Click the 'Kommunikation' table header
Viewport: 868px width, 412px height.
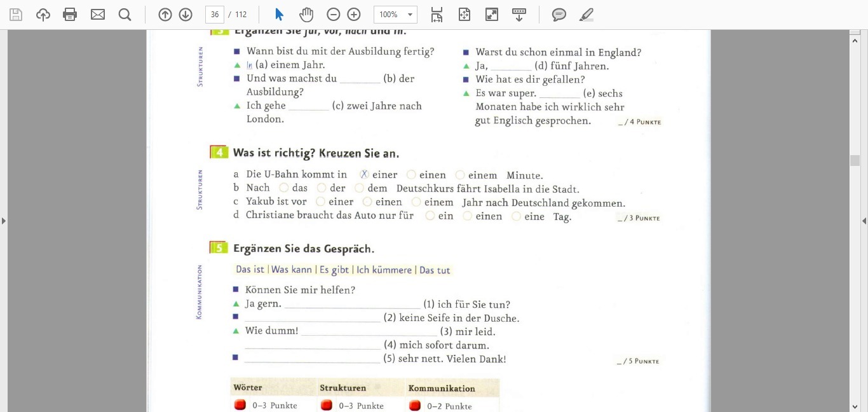pyautogui.click(x=442, y=388)
